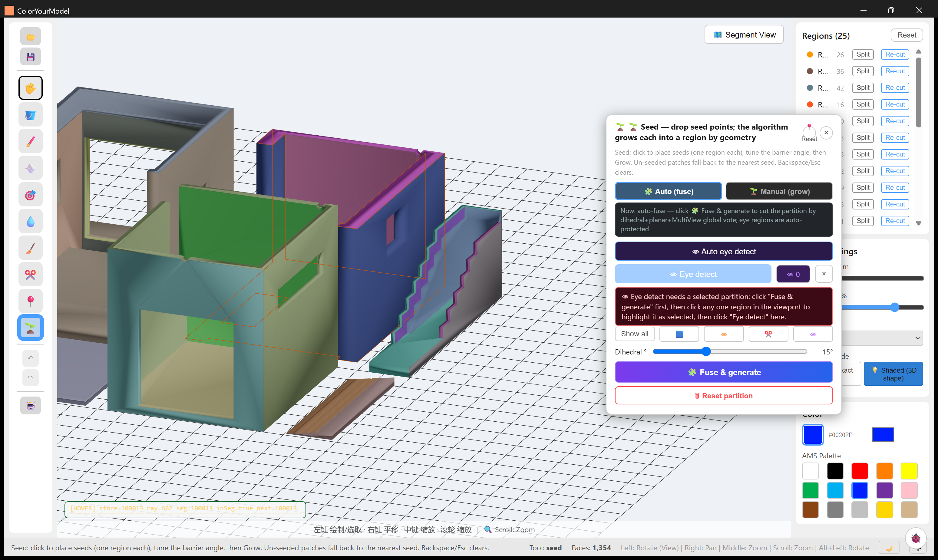Viewport: 938px width, 560px height.
Task: Click the ladybug debug icon
Action: point(916,538)
